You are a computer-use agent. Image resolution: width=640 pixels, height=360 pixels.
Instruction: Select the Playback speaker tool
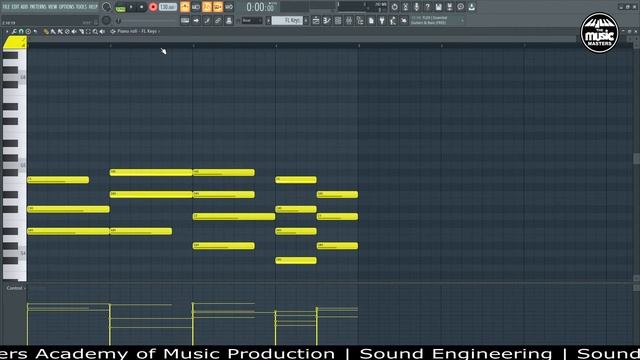(102, 31)
